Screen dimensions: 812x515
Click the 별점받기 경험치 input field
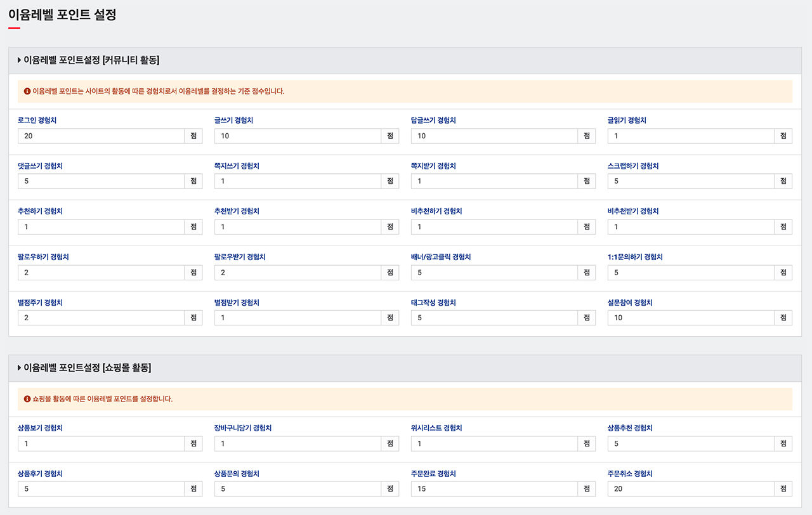[298, 318]
